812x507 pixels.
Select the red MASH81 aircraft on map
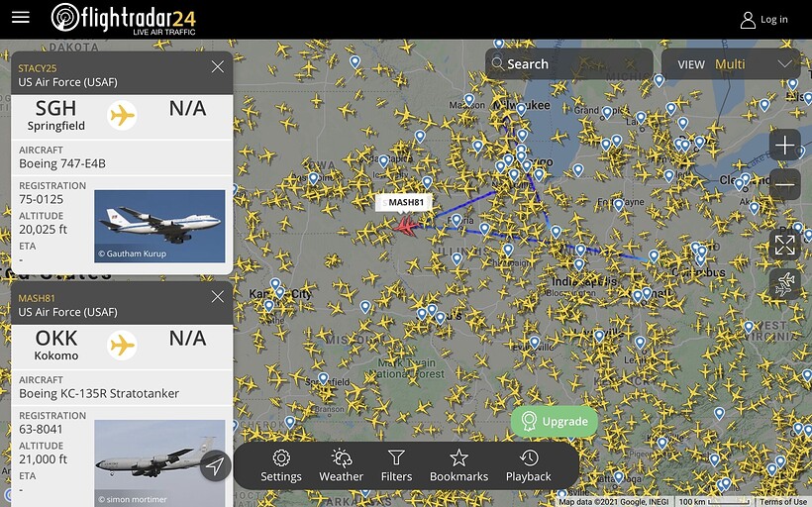click(x=407, y=227)
